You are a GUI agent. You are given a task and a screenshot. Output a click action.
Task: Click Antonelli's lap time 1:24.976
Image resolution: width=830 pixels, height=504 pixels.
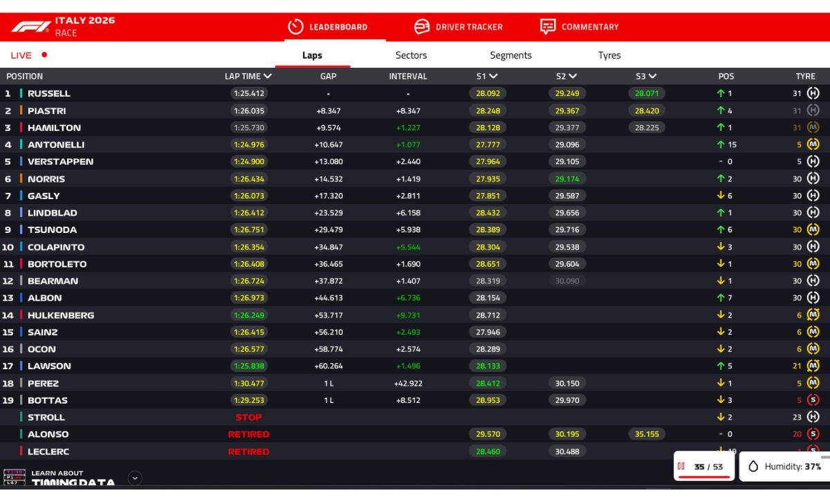click(x=249, y=144)
